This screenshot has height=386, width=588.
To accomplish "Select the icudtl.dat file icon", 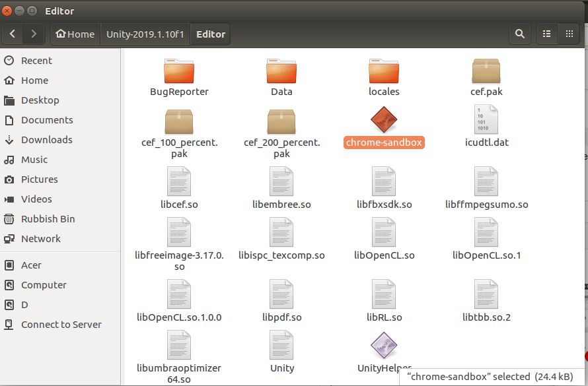I will [486, 119].
